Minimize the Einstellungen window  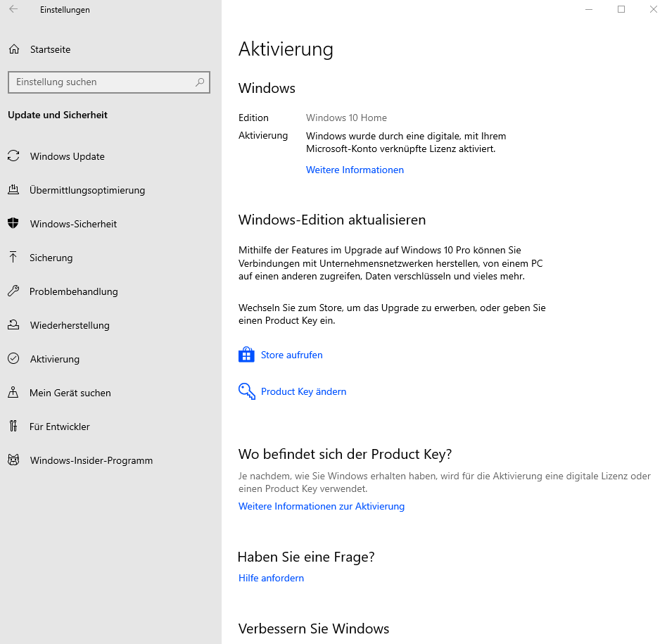tap(589, 9)
